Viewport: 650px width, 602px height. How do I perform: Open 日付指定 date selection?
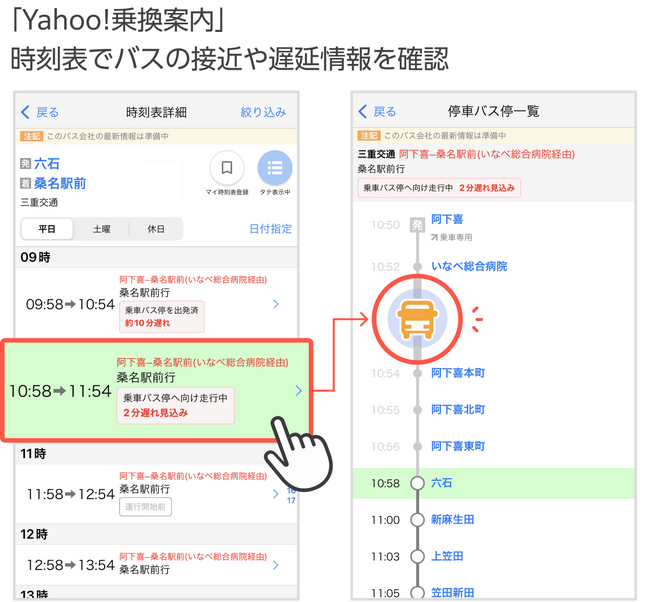[x=270, y=229]
